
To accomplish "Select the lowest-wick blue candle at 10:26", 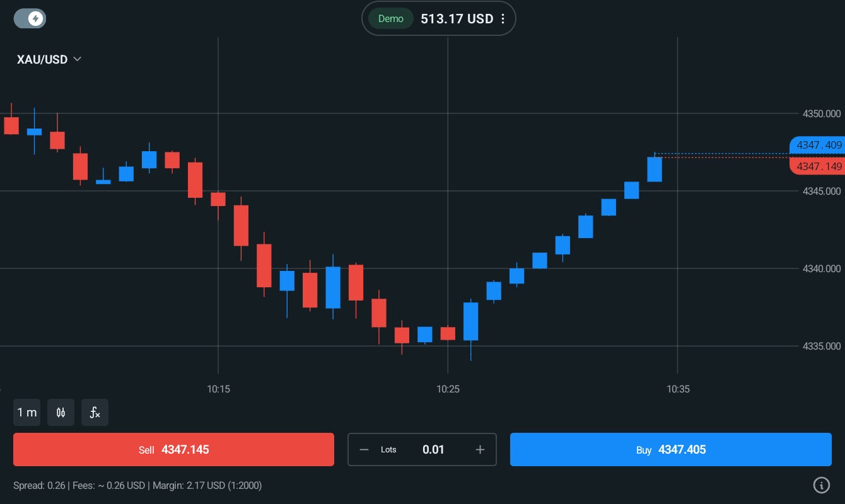I will pyautogui.click(x=470, y=321).
